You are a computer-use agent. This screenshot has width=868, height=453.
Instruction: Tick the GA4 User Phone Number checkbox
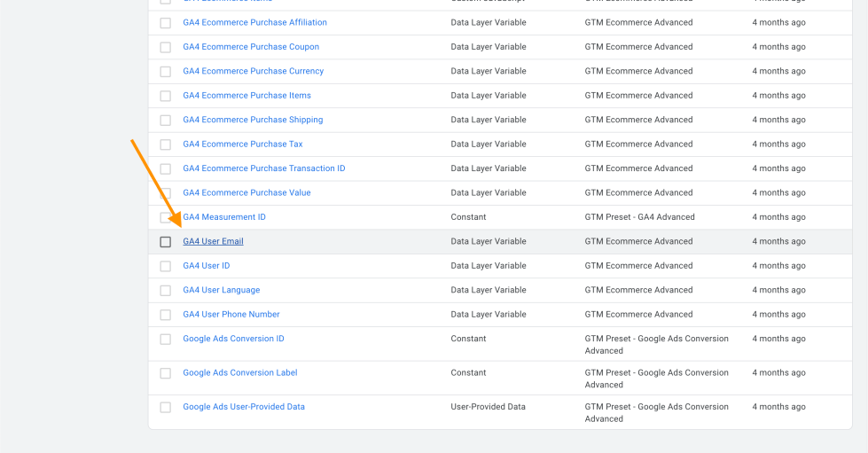pos(166,315)
